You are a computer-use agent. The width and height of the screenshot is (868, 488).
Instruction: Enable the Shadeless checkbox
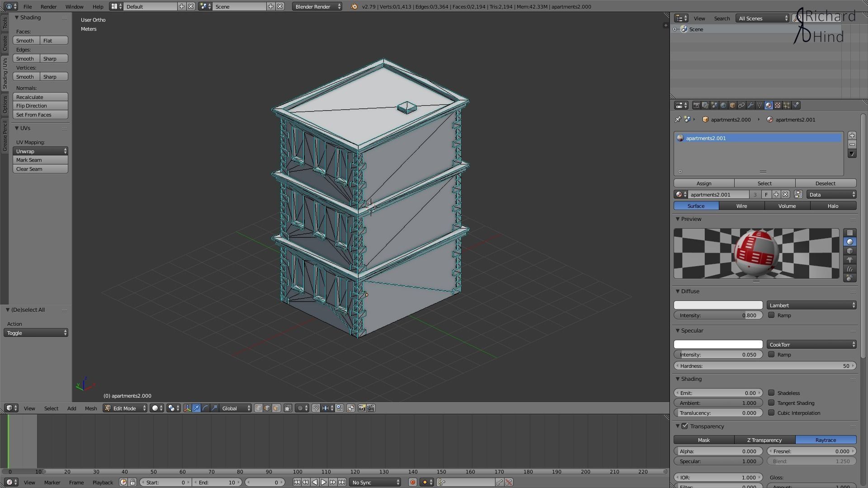(x=771, y=393)
